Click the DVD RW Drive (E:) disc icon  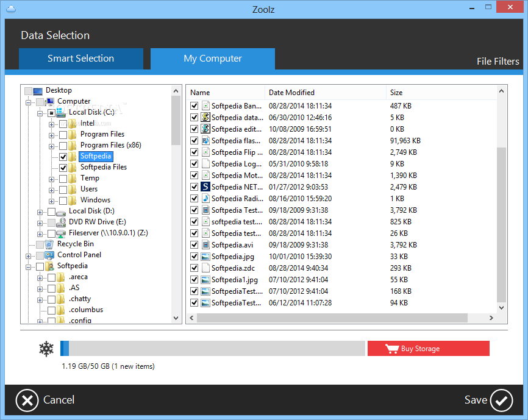pos(61,222)
